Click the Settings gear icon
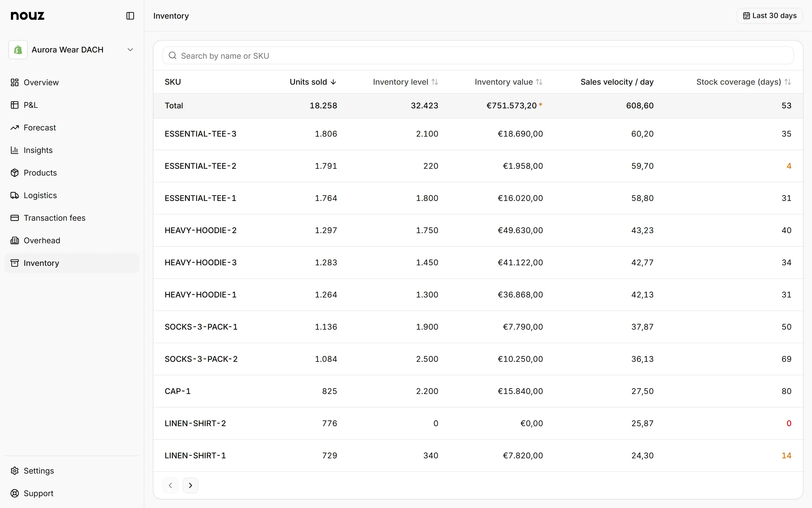Image resolution: width=812 pixels, height=508 pixels. coord(14,471)
